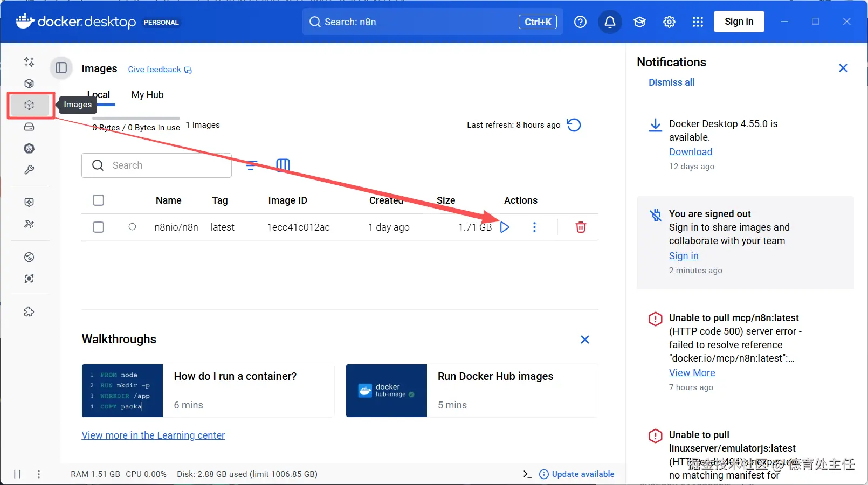Click the Image ID column header
This screenshot has height=485, width=868.
pos(287,200)
